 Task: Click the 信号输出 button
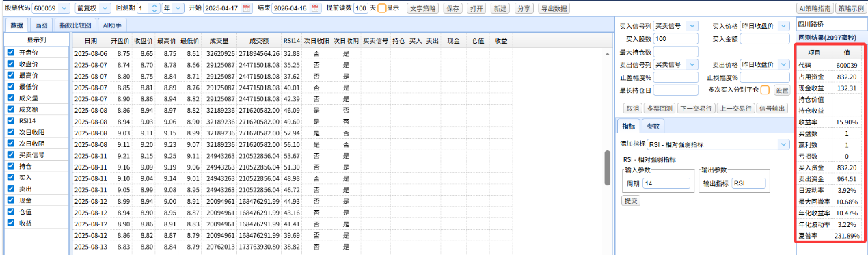coord(773,108)
